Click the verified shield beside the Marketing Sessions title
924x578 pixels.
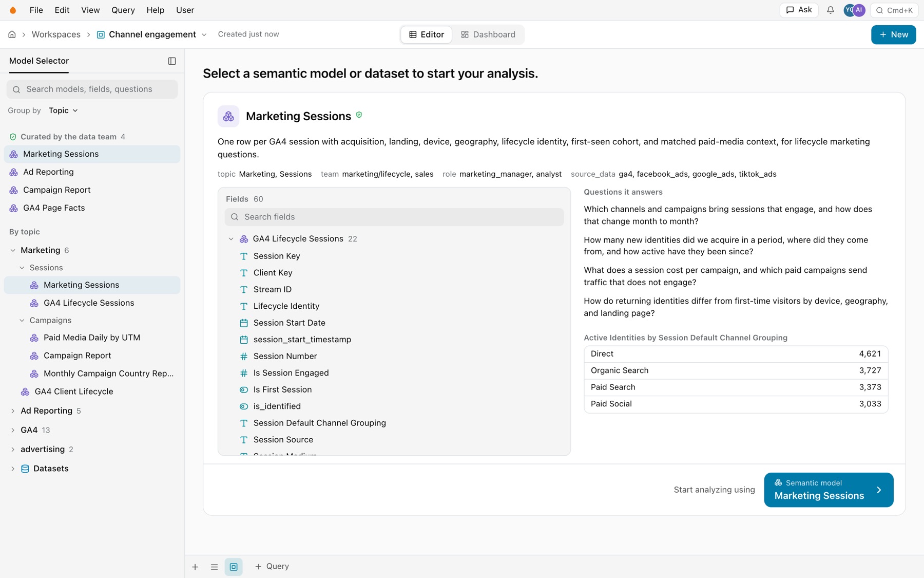click(x=359, y=115)
